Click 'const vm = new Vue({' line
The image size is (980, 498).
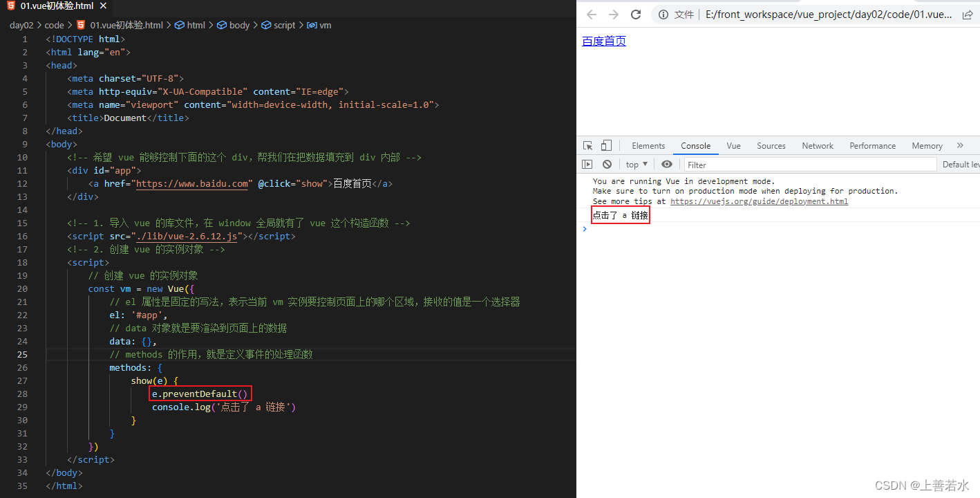pyautogui.click(x=142, y=289)
